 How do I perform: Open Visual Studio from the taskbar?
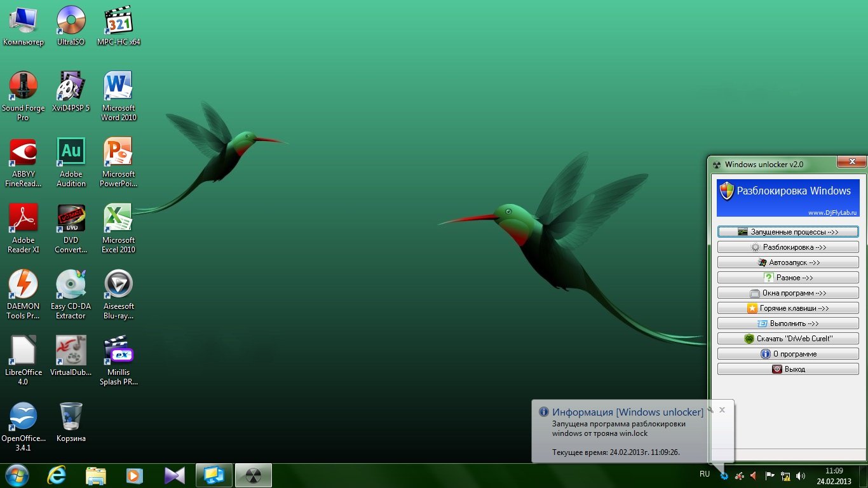coord(174,475)
